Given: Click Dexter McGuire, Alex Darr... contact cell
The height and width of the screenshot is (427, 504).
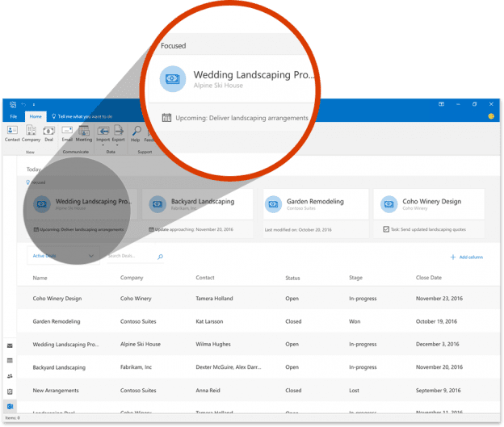Looking at the screenshot, I should (x=229, y=367).
